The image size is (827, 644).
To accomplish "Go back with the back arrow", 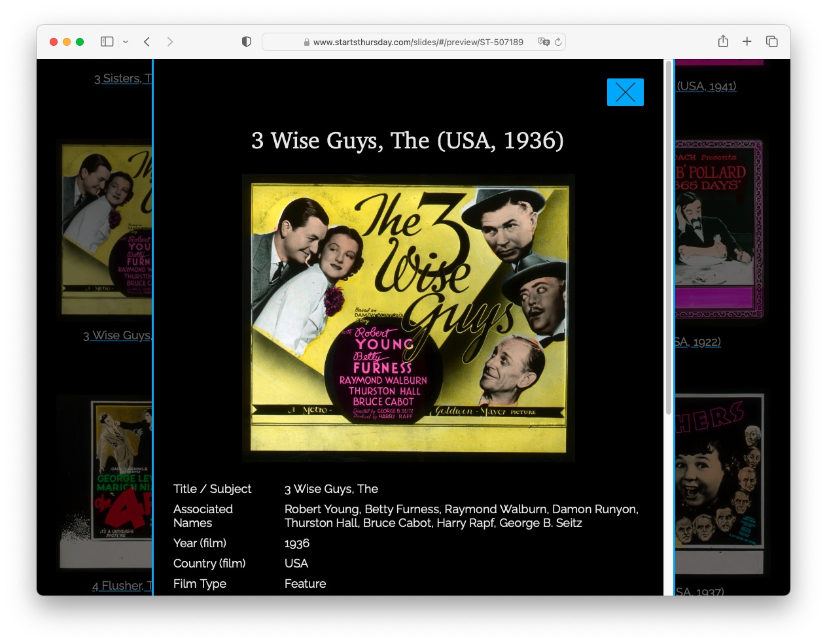I will 147,42.
